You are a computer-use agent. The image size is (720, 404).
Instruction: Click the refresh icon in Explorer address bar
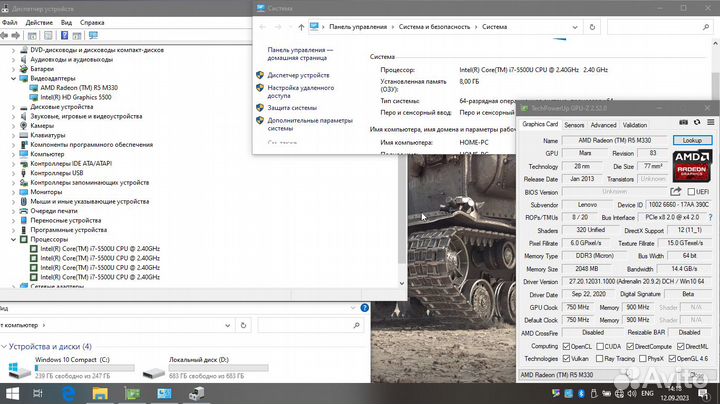243,325
